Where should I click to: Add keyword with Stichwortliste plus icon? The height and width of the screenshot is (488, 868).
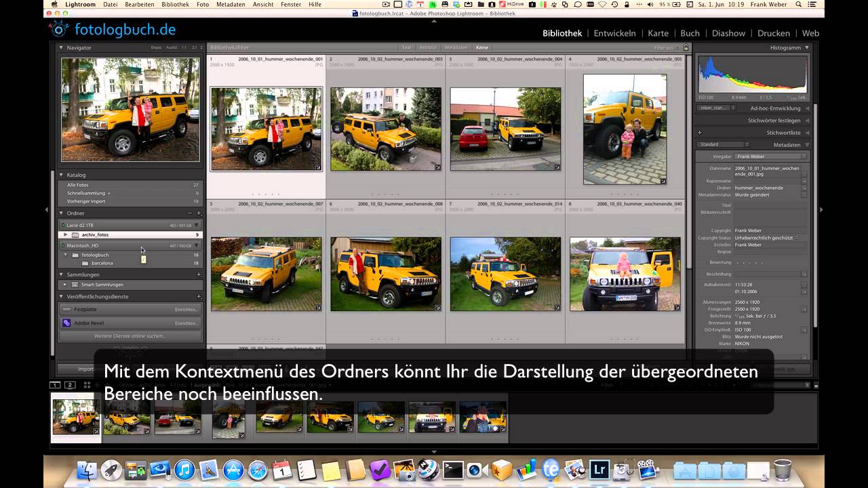[699, 133]
